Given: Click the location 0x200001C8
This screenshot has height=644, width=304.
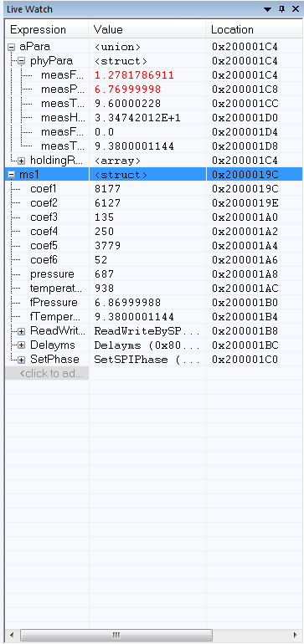Looking at the screenshot, I should point(245,89).
